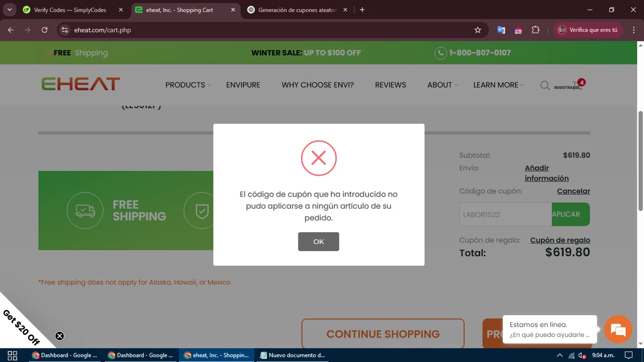Click the free shipping disclaimer about Alaska

click(134, 282)
